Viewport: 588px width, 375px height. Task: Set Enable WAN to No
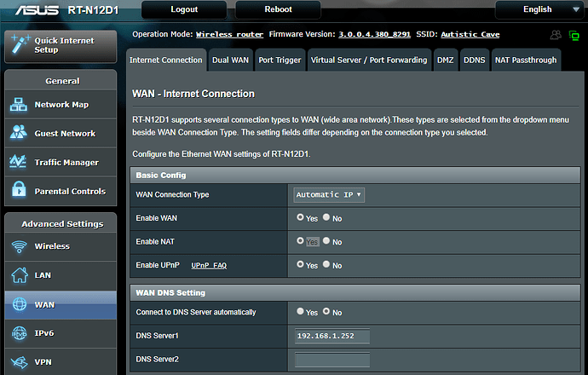326,218
